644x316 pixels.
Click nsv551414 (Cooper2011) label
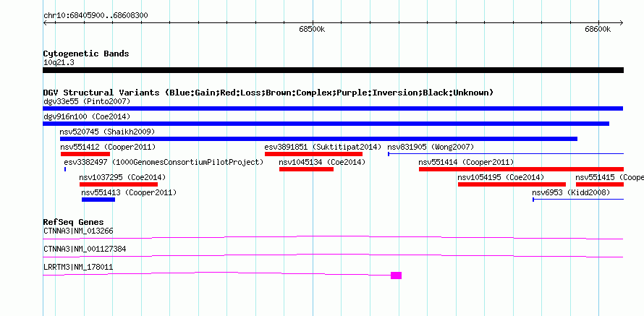click(466, 162)
